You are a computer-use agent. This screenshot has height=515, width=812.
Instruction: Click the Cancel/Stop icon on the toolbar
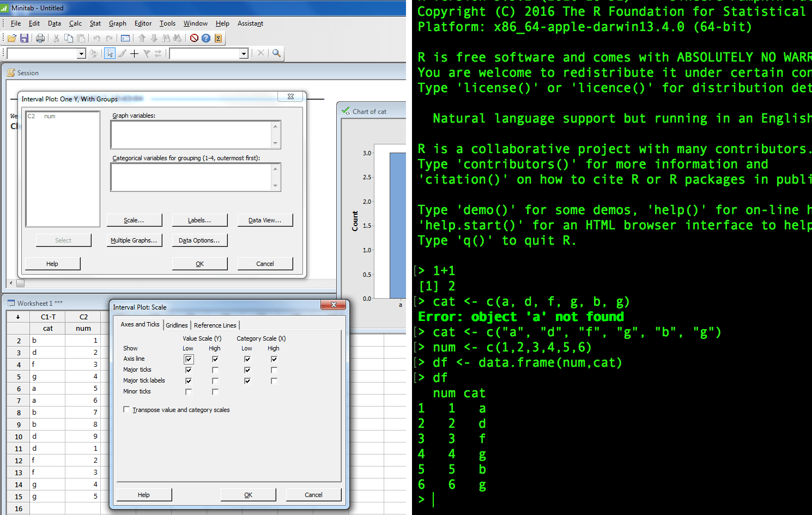(193, 38)
